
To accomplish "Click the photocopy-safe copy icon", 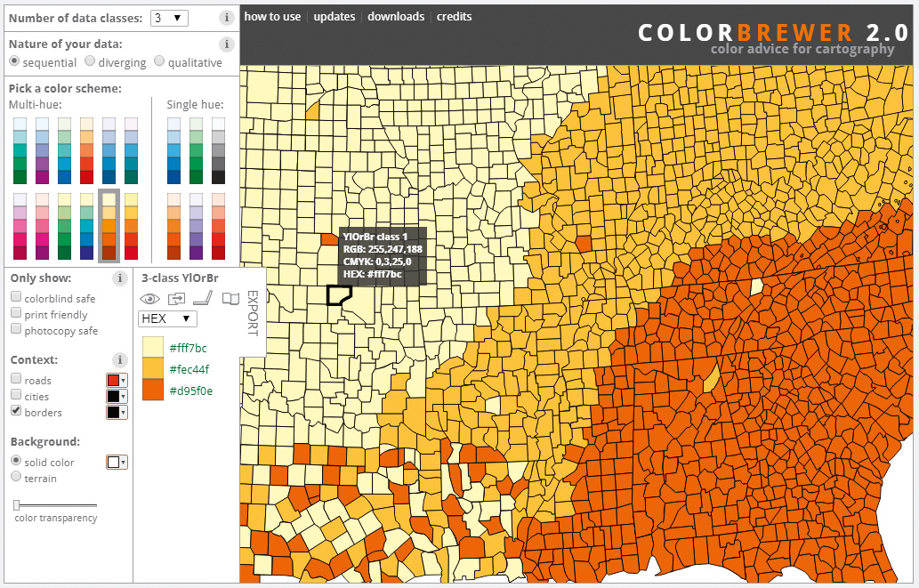I will pos(176,299).
